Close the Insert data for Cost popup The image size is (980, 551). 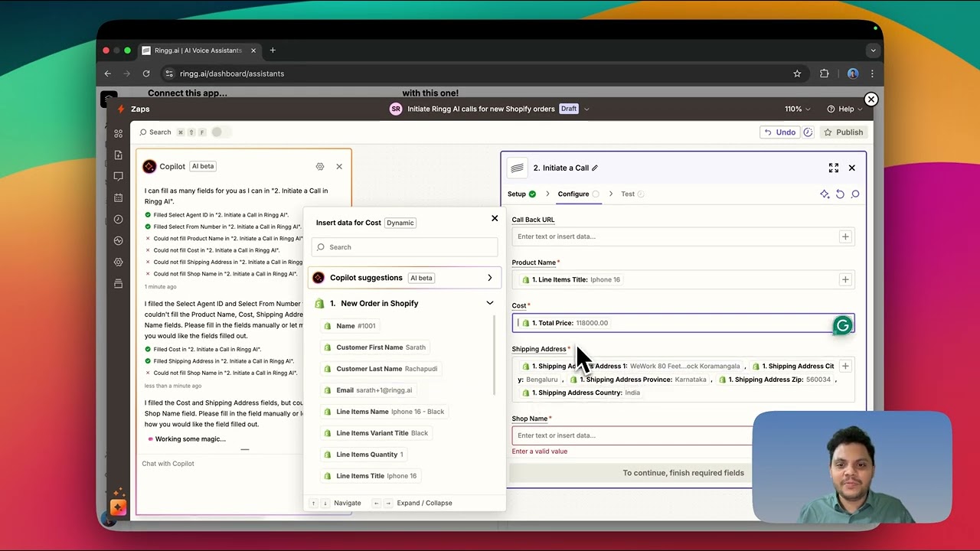[x=495, y=218]
